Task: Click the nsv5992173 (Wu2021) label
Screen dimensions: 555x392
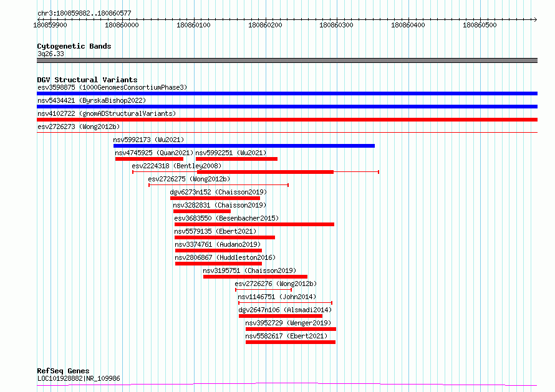Action: click(148, 140)
